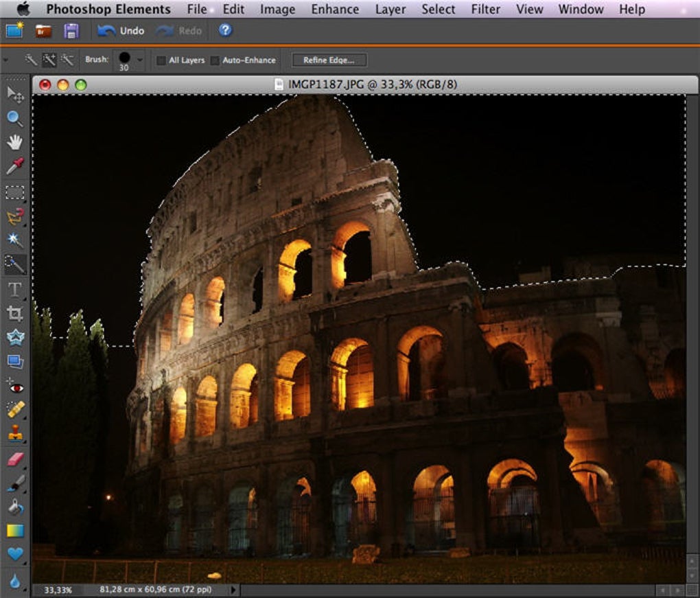Open the Brush picker dropdown

click(x=140, y=60)
